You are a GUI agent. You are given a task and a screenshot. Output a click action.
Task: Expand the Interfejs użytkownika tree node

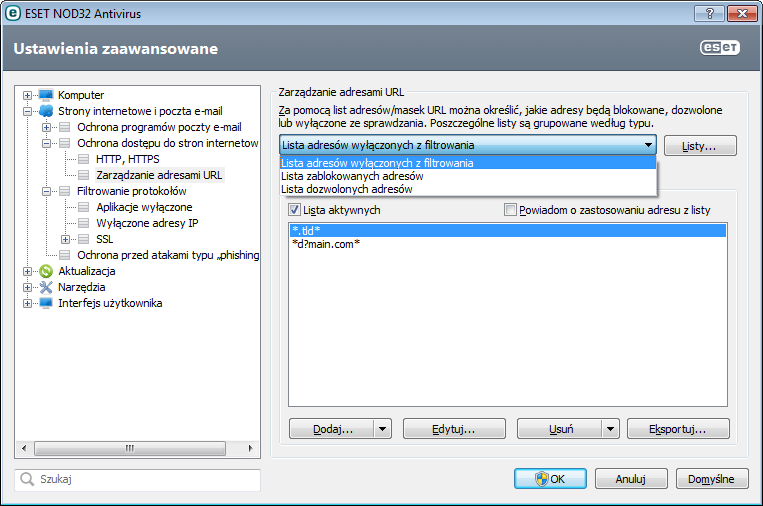point(27,304)
